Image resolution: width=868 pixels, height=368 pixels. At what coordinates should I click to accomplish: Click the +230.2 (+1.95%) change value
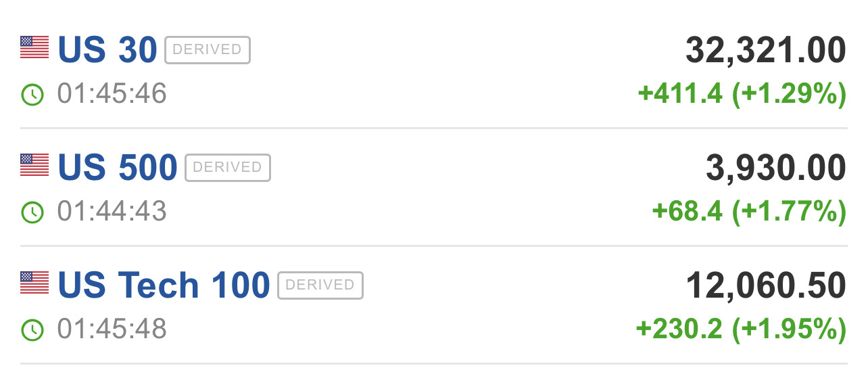click(x=740, y=330)
